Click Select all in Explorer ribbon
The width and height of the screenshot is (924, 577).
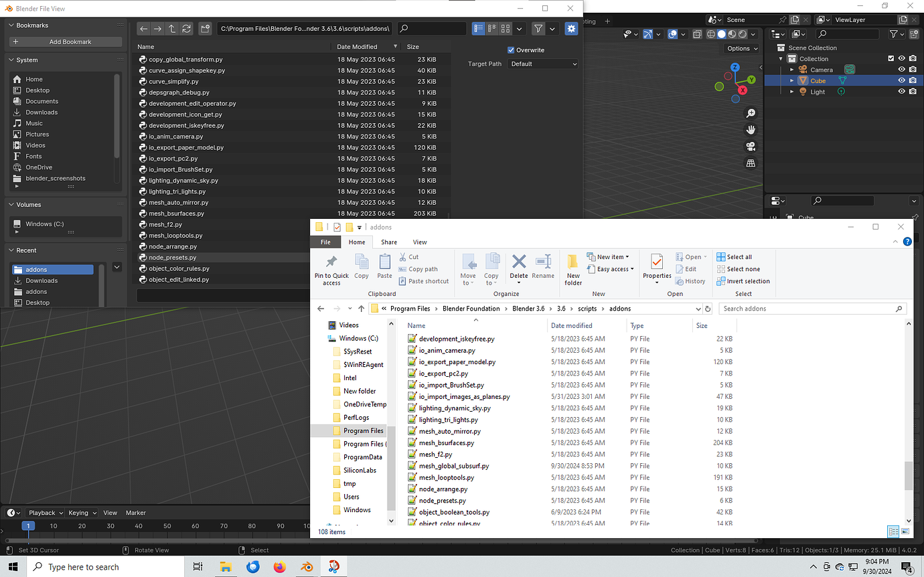pos(735,257)
